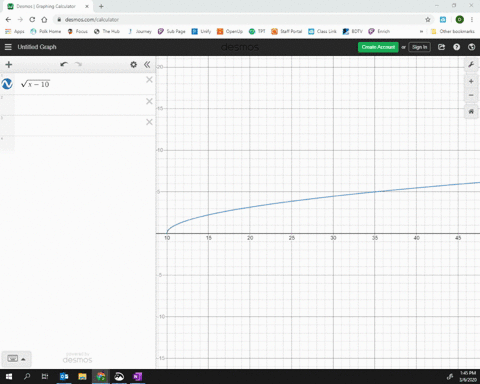Rename the Untitled Graph title
480x384 pixels.
[37, 47]
